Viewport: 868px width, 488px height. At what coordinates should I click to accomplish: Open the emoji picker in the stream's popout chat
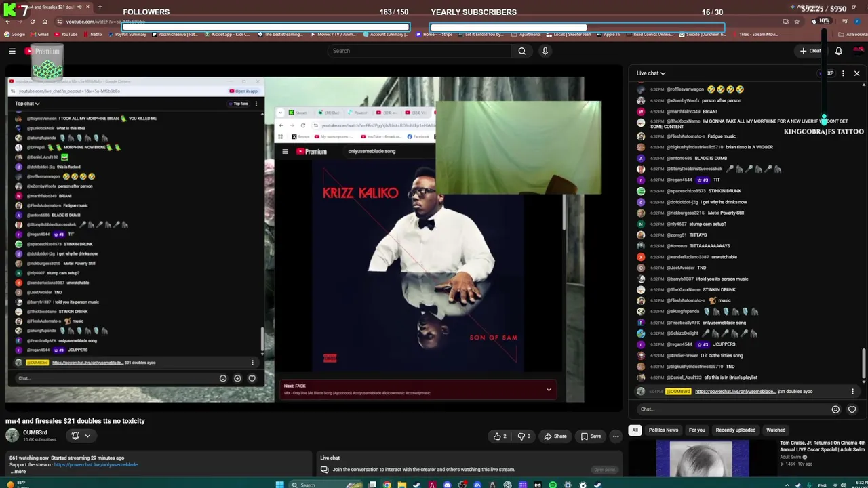click(223, 378)
